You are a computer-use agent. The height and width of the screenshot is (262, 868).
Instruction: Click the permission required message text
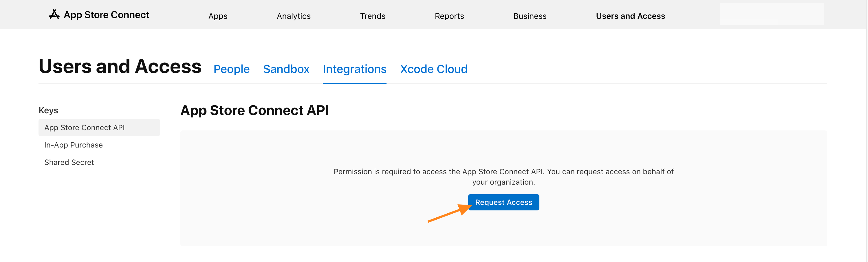tap(503, 177)
